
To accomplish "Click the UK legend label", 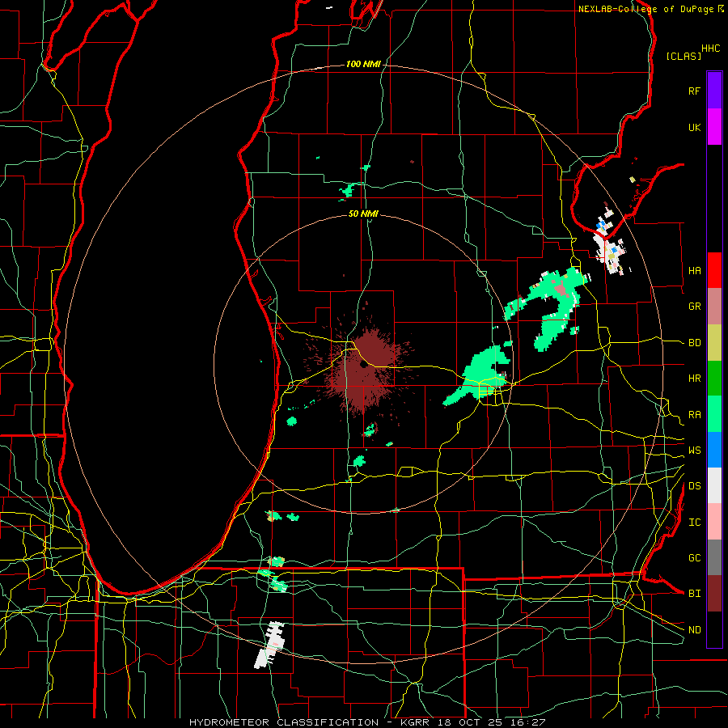I will coord(694,127).
